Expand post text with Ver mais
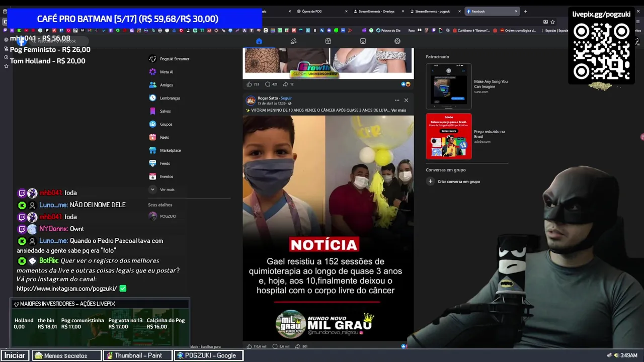 398,110
